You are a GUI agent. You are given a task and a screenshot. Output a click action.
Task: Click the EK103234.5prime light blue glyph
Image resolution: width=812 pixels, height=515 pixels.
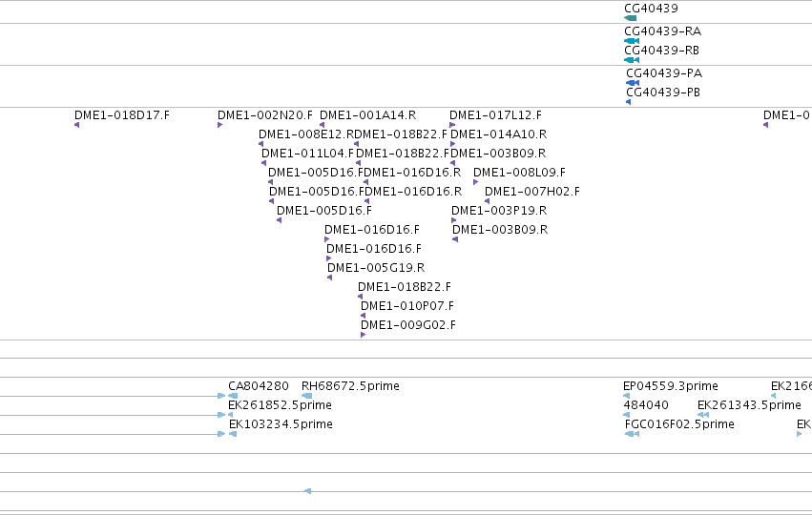point(233,434)
